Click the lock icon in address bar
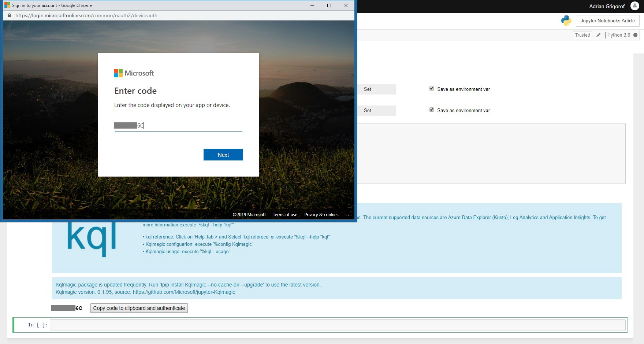 pos(10,15)
